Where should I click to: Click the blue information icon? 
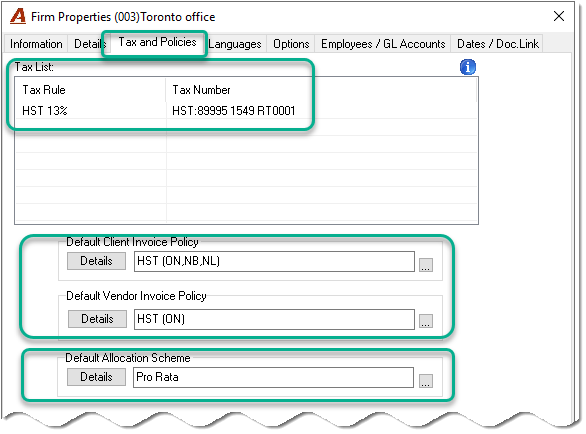coord(468,67)
